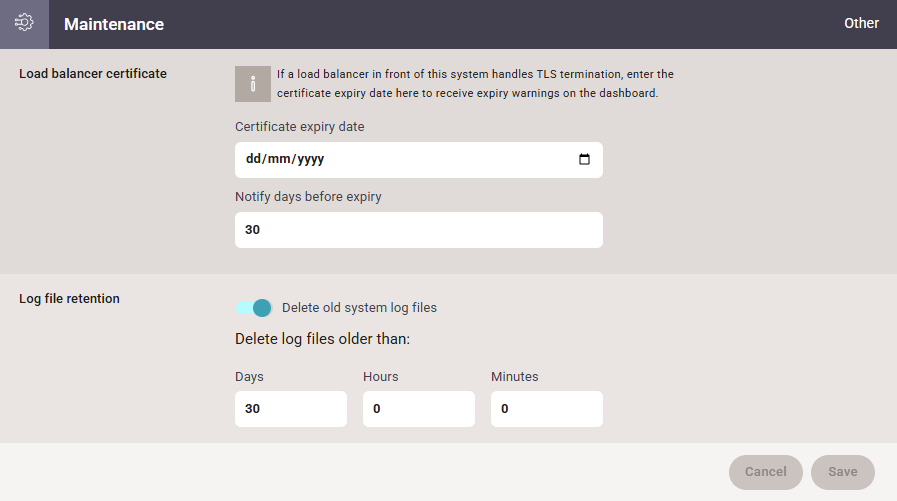Click the info icon beside load balancer note
Screen dimensions: 897x501
(x=253, y=84)
